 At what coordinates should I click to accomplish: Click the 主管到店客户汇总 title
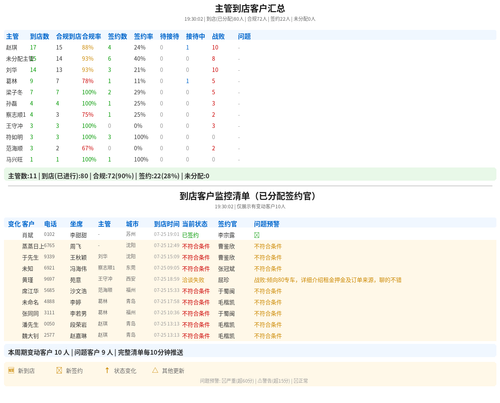pos(250,8)
